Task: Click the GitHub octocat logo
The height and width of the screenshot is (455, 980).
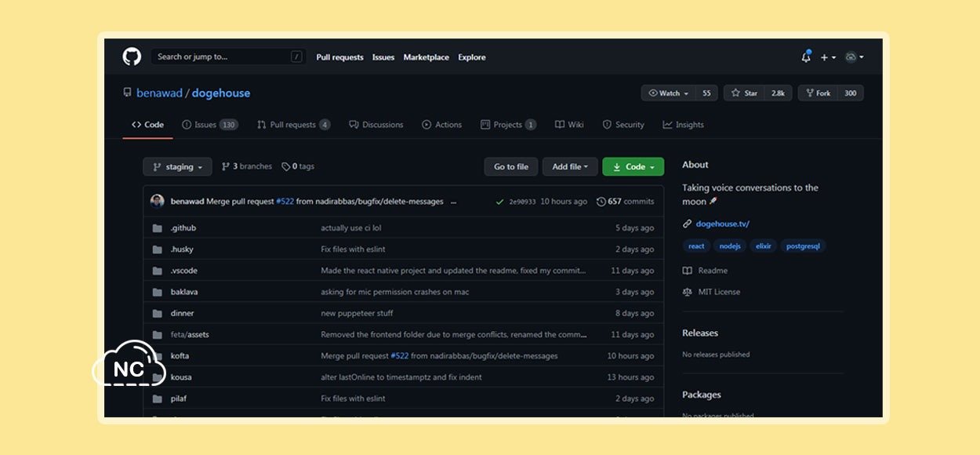Action: click(132, 56)
